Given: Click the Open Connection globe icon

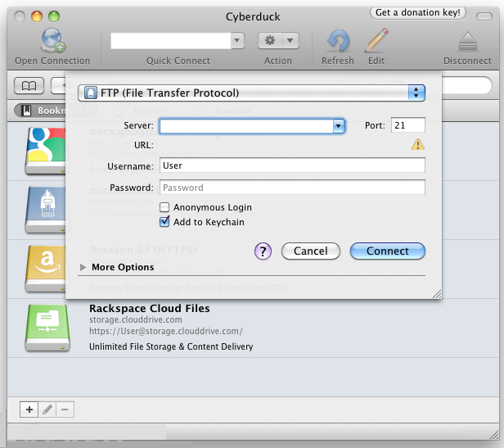Looking at the screenshot, I should point(53,41).
